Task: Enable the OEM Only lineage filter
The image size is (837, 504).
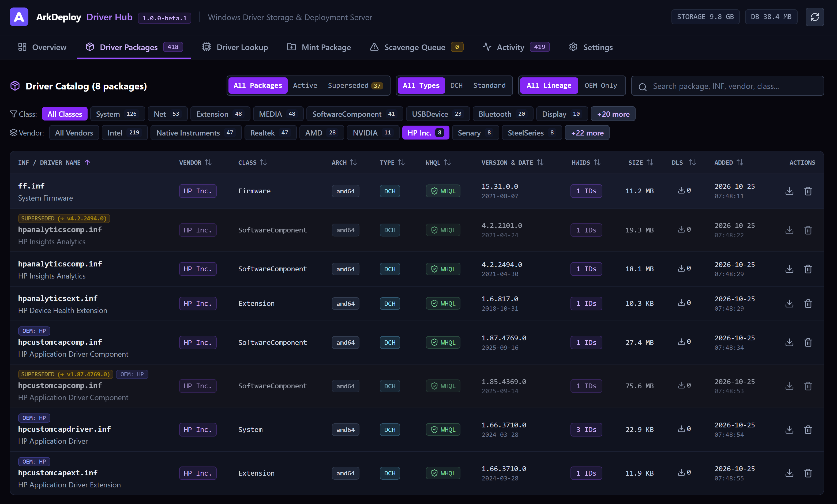Action: click(x=600, y=86)
